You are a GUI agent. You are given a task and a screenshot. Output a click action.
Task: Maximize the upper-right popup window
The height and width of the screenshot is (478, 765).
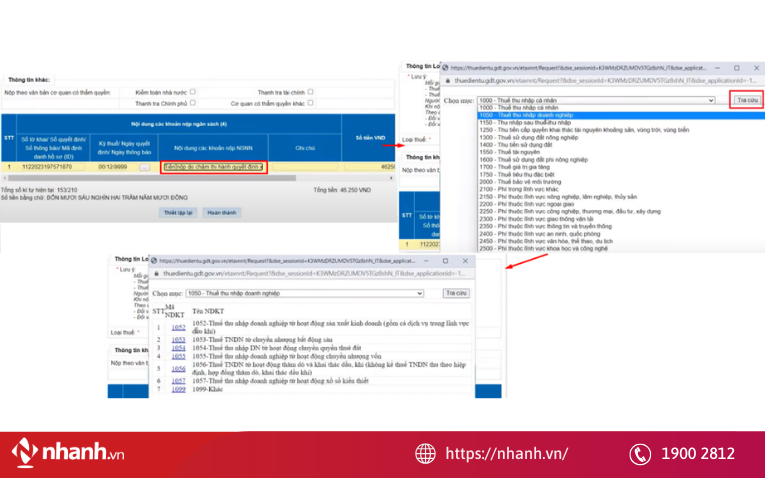[x=737, y=67]
